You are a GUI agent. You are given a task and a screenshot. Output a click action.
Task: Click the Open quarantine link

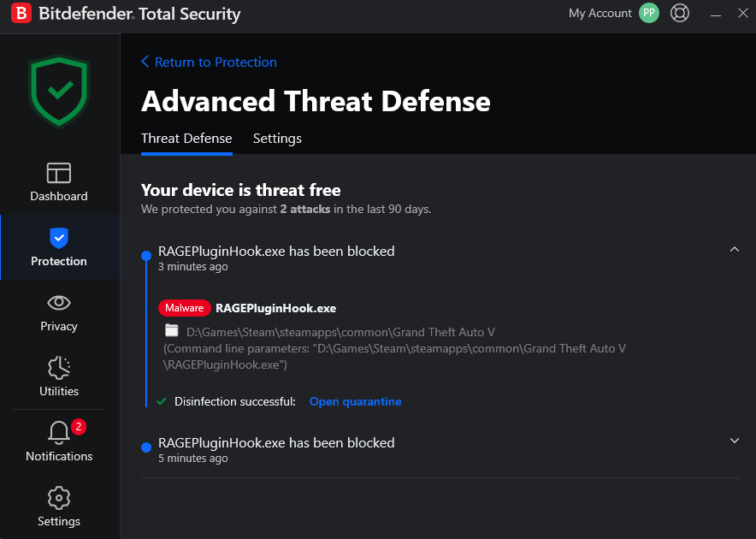(x=355, y=401)
